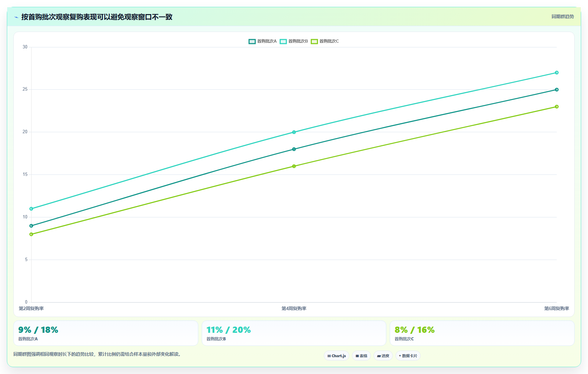Click the 8% / 16% stat value

click(414, 330)
